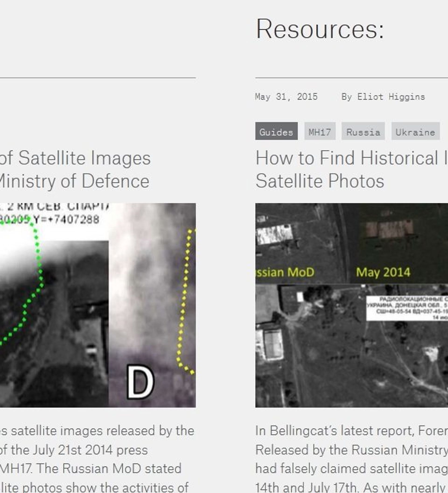Click the coordinates text 'Y=+7407288' in the image
The image size is (448, 493).
tap(66, 219)
